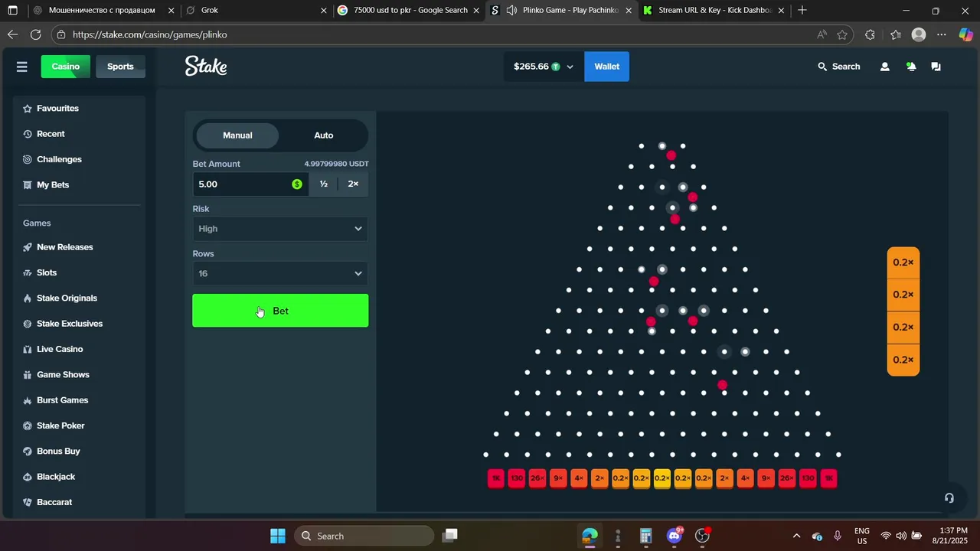This screenshot has width=980, height=551.
Task: Open the browser extensions icon
Action: (x=870, y=34)
